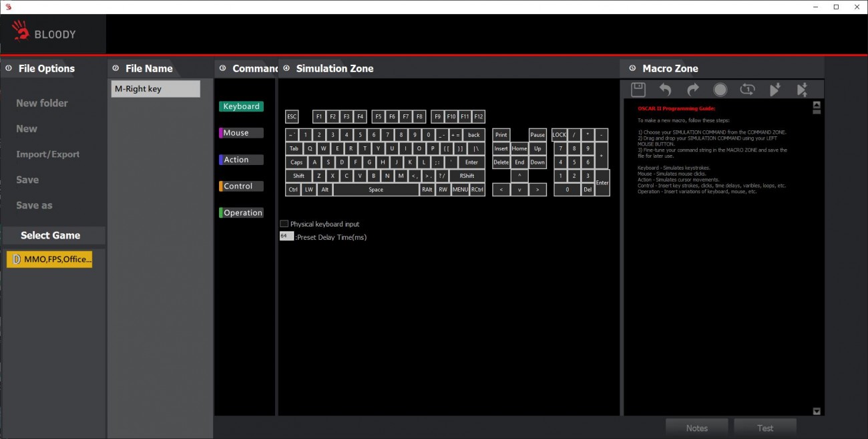Click the play-on-press arrow icon

coord(775,90)
